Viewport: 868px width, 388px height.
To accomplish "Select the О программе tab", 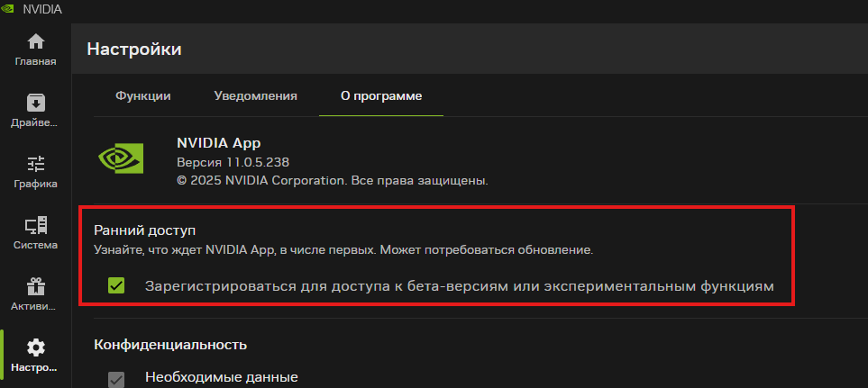I will tap(381, 96).
